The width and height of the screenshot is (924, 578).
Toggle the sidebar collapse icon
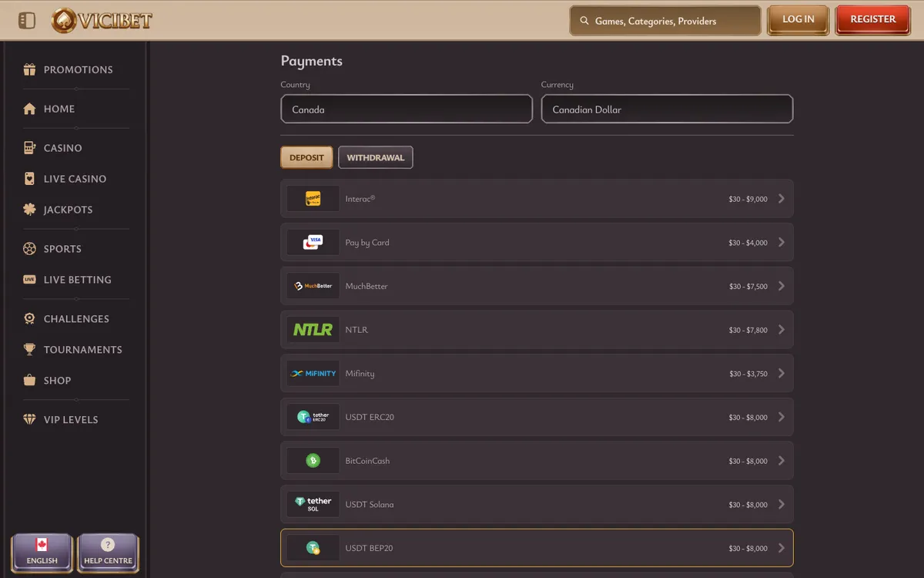tap(27, 21)
